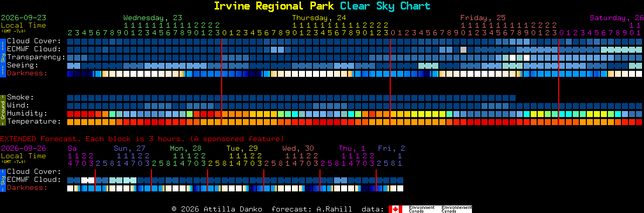Click the Temperature row label
Viewport: 644px width, 213px height.
pyautogui.click(x=34, y=122)
